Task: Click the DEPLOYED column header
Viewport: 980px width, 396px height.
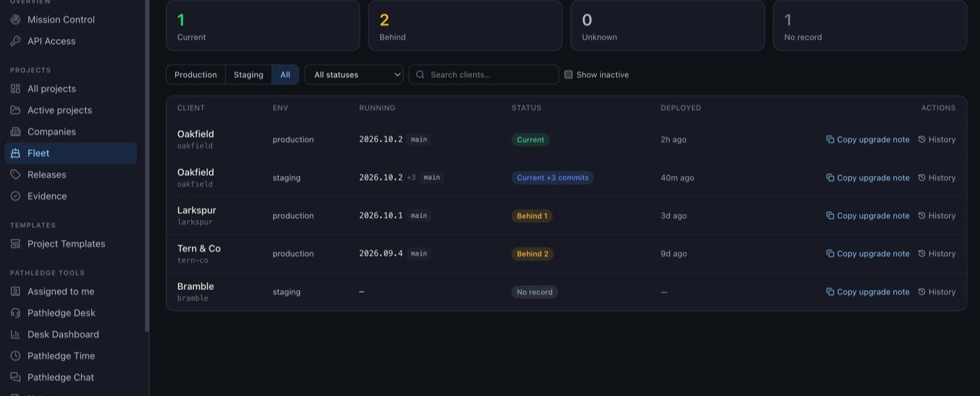Action: click(x=681, y=107)
